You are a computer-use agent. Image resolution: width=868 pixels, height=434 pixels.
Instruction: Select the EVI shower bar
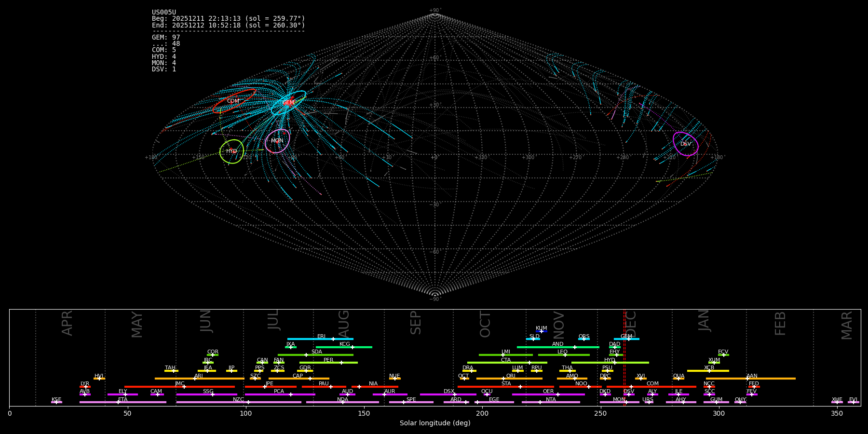(854, 402)
